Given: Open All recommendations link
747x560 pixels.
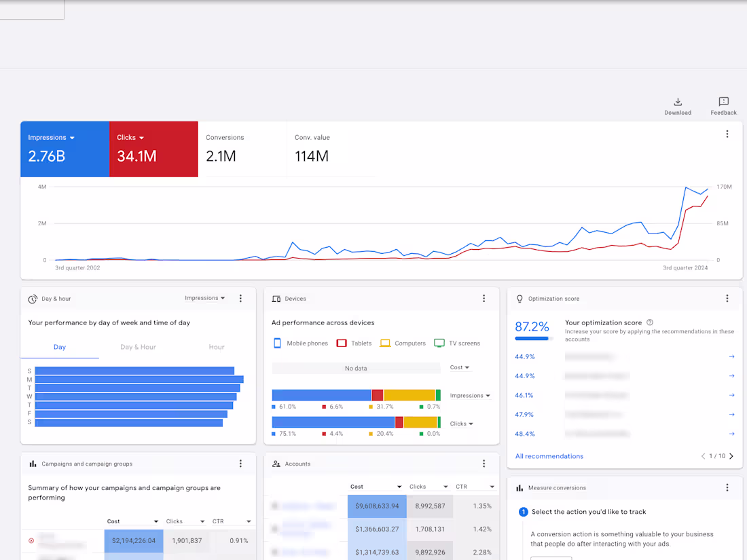Looking at the screenshot, I should pyautogui.click(x=549, y=456).
